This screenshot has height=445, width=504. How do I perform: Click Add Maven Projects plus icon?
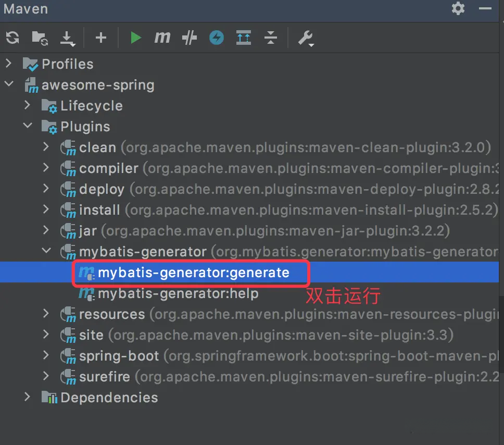[101, 38]
